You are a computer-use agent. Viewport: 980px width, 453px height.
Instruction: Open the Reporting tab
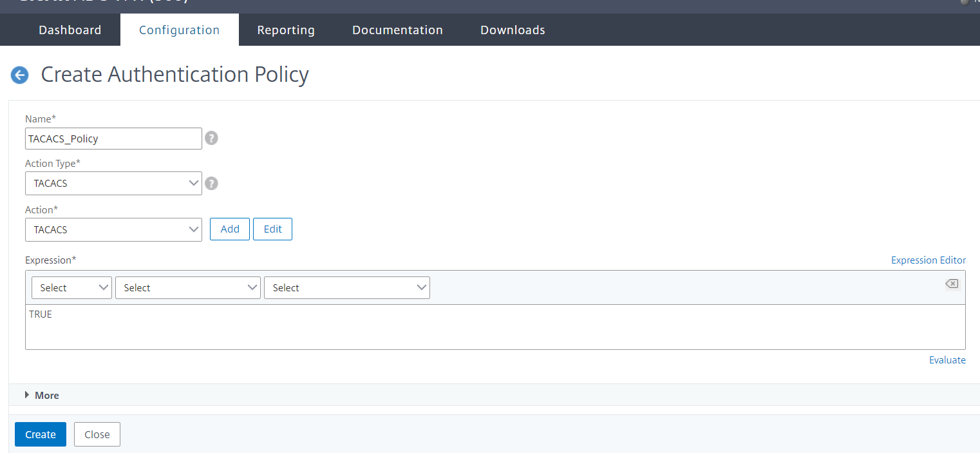click(286, 30)
